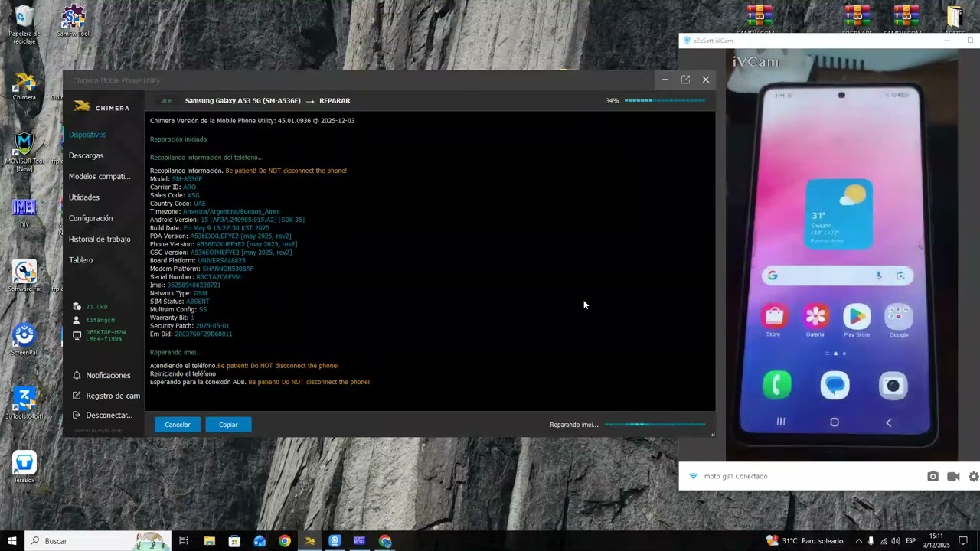Screen dimensions: 980x551
Task: Open Tablero in Chimera sidebar
Action: click(80, 260)
